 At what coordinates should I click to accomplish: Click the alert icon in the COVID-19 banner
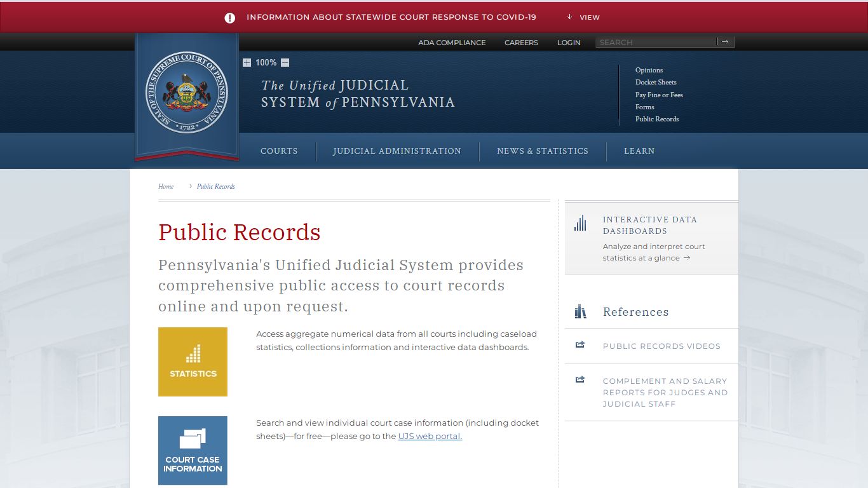pyautogui.click(x=229, y=17)
